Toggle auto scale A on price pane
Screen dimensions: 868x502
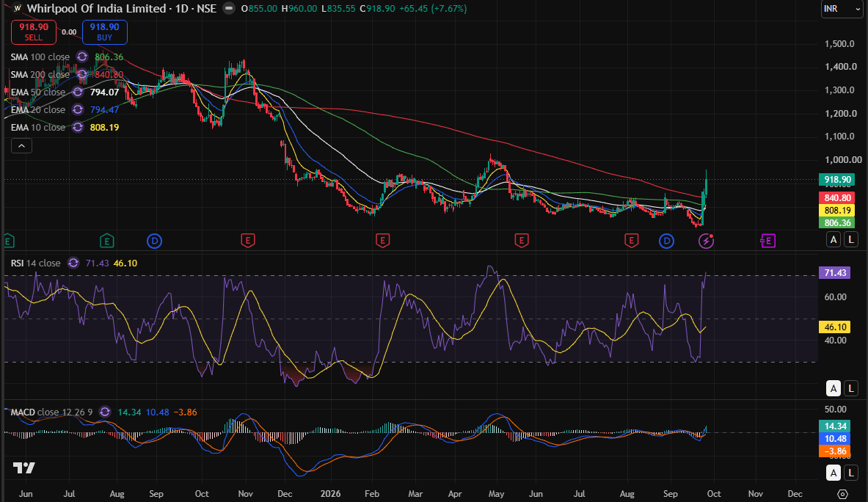833,239
